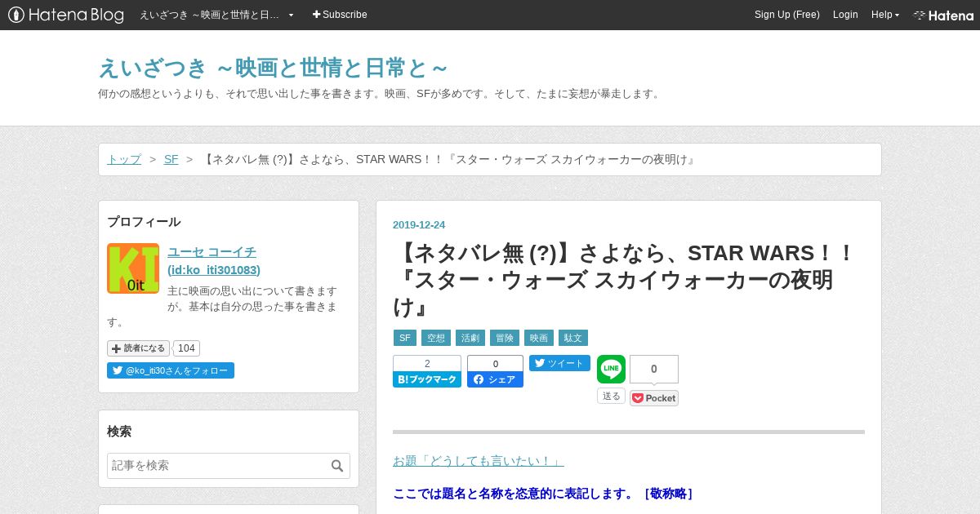Screen dimensions: 980x514
Task: Open SF breadcrumb category
Action: pos(171,159)
